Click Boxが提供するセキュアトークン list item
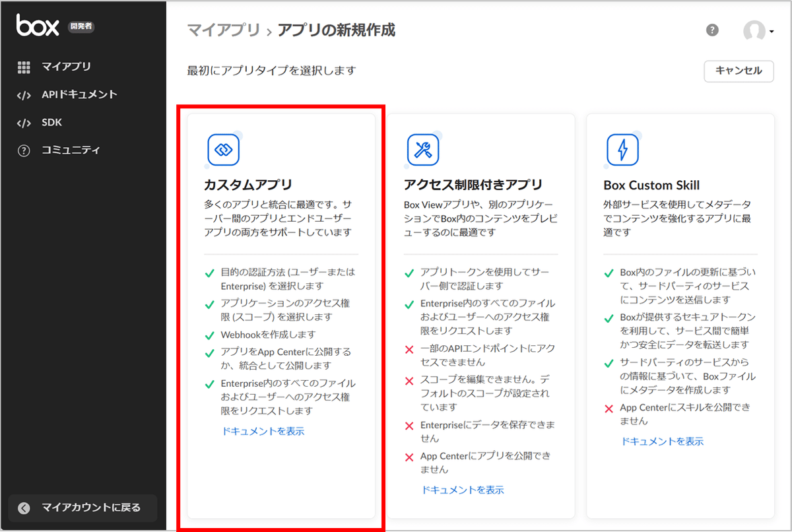792x532 pixels. pyautogui.click(x=688, y=331)
